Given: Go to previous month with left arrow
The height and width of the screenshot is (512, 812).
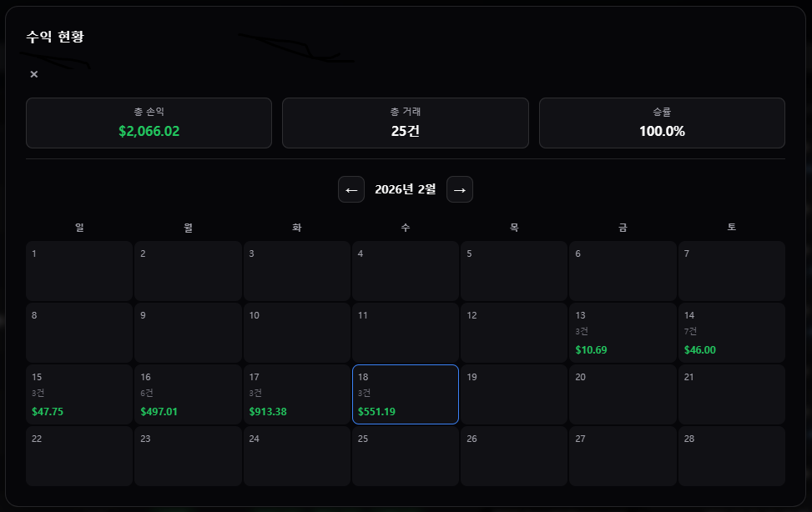Looking at the screenshot, I should pos(351,190).
